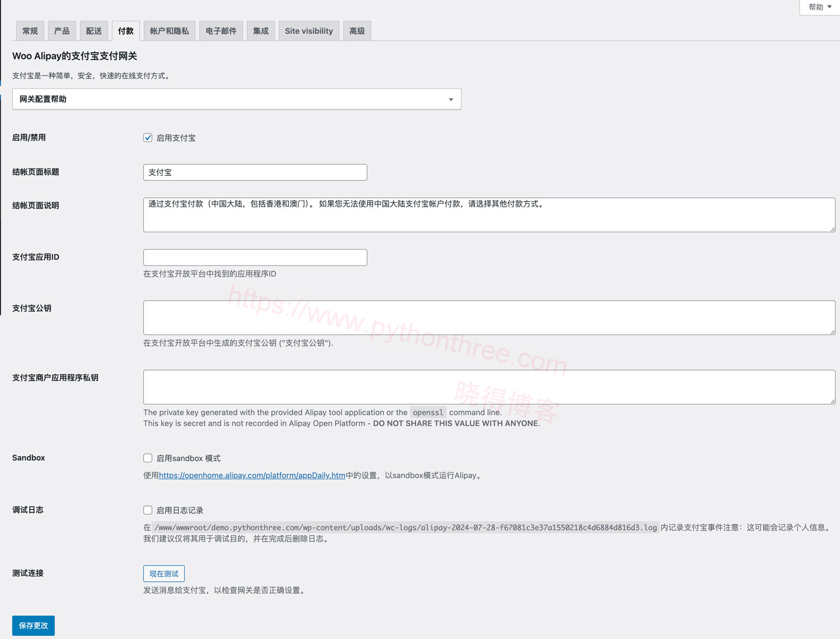The image size is (840, 639).
Task: Click the 现在测试 button
Action: (164, 573)
